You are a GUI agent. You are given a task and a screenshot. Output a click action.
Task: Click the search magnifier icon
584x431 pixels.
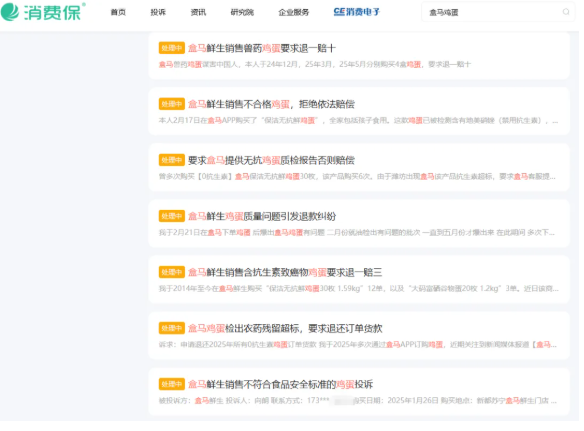click(566, 12)
